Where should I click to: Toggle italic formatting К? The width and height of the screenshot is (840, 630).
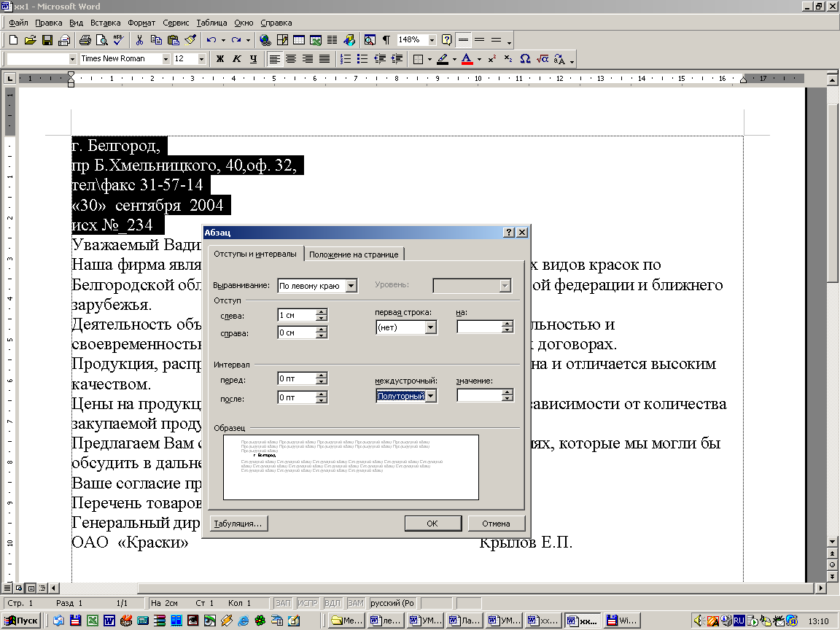click(236, 59)
